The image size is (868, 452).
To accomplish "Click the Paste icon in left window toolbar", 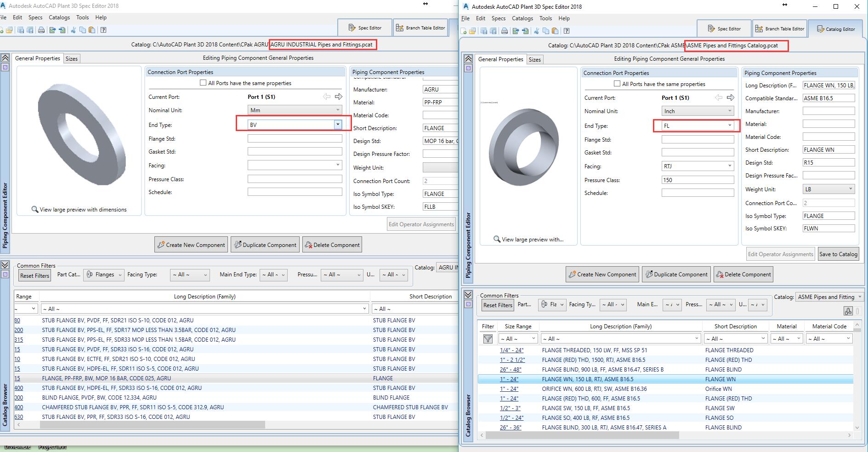I will coord(92,30).
